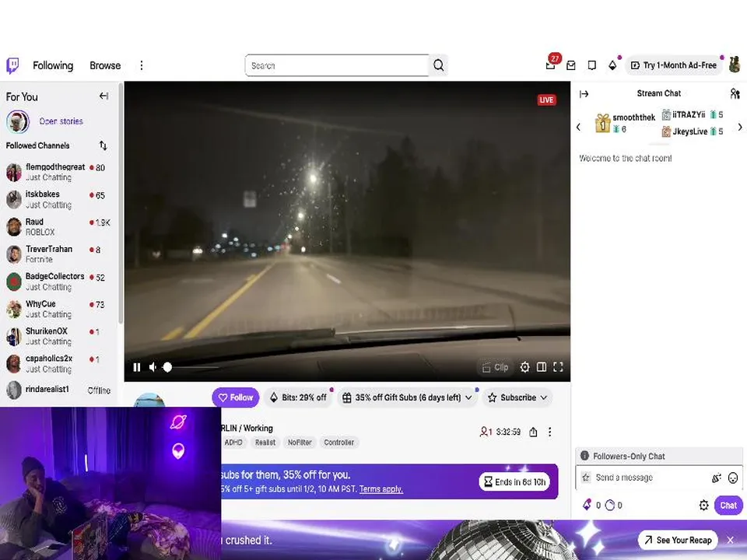Open stream more options vertical dots
The image size is (747, 560).
[550, 432]
